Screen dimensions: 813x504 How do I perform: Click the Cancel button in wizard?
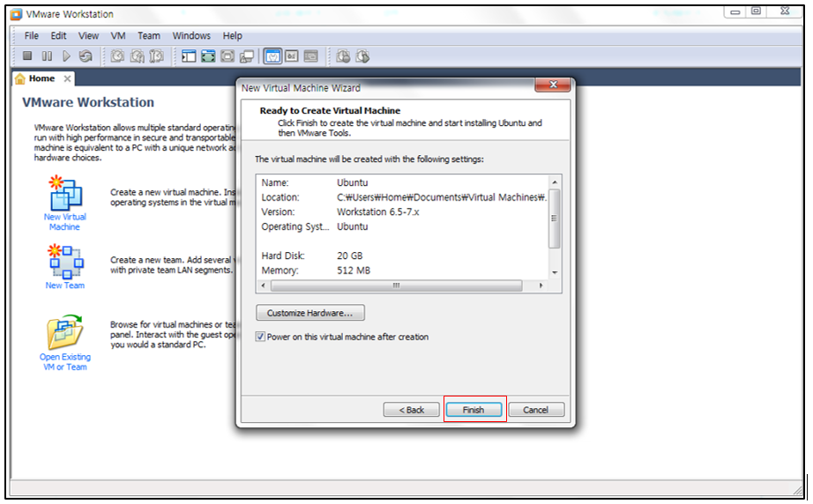pyautogui.click(x=535, y=410)
